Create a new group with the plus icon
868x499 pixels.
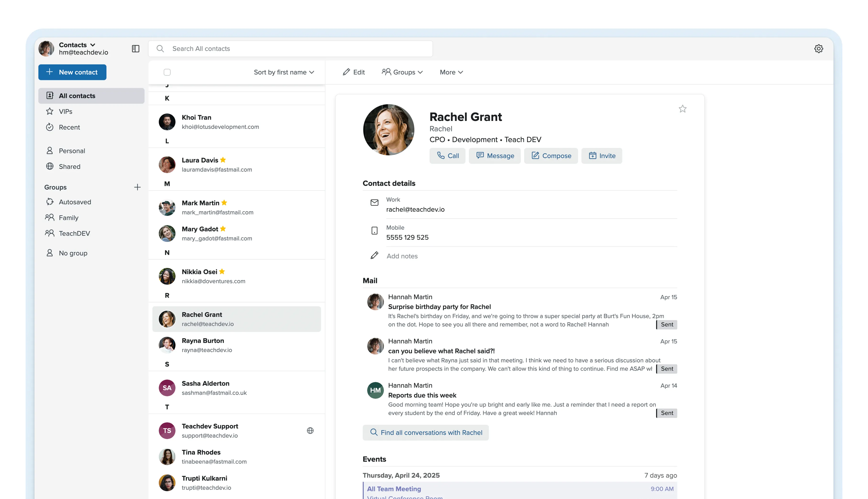pos(137,187)
